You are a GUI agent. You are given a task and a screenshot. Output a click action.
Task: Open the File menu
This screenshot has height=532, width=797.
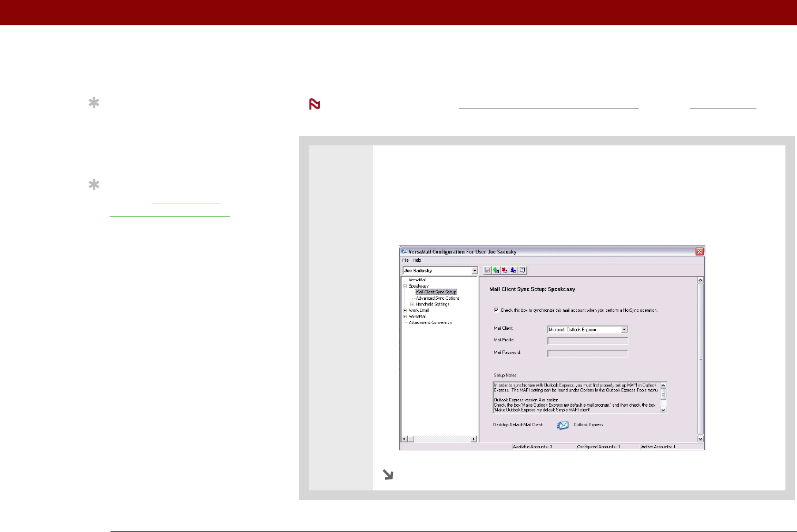point(406,260)
